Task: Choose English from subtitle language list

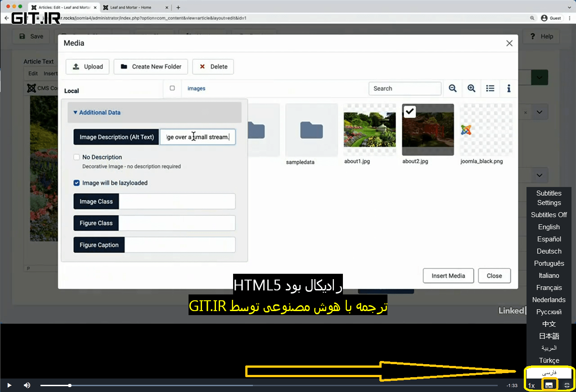Action: 549,227
